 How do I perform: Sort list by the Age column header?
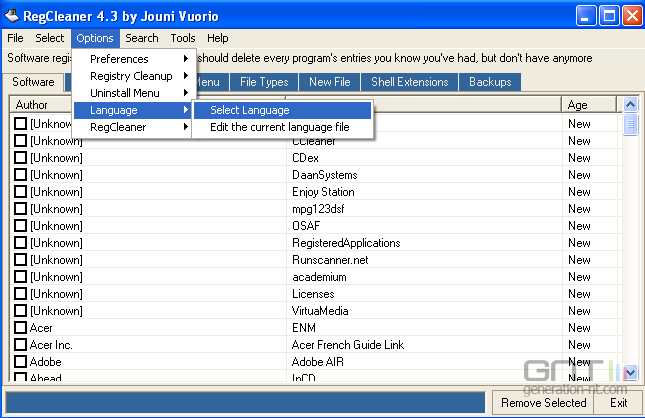pos(589,104)
